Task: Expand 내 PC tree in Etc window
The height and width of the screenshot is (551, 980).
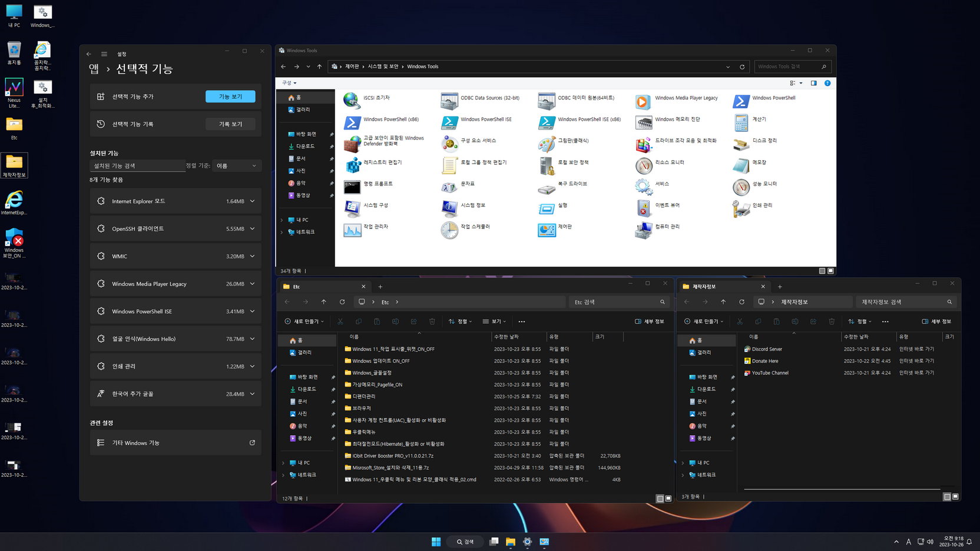Action: click(283, 463)
